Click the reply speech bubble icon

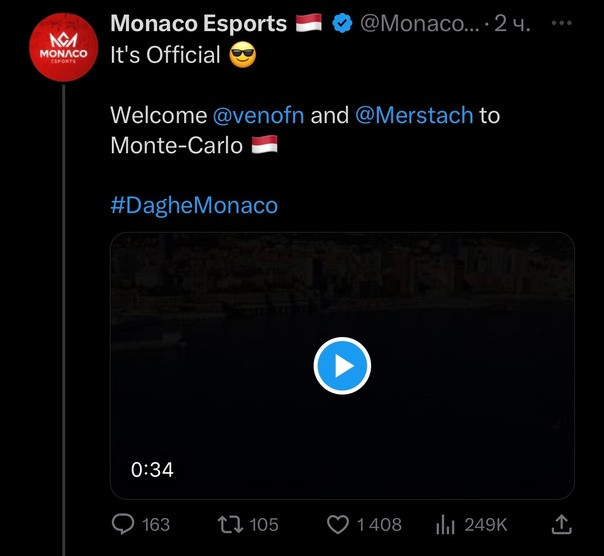click(123, 524)
